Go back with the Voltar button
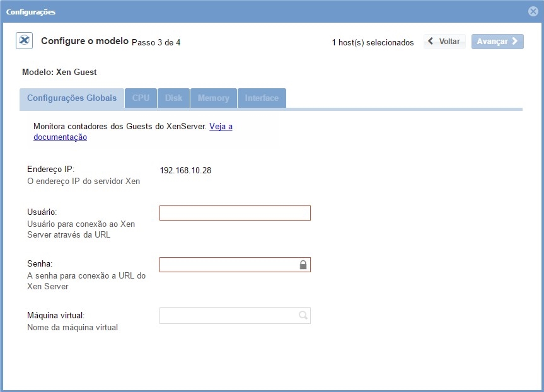 point(444,42)
